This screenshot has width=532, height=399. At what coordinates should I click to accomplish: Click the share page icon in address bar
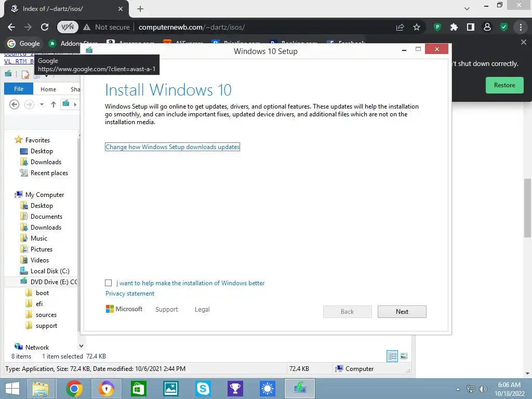400,27
